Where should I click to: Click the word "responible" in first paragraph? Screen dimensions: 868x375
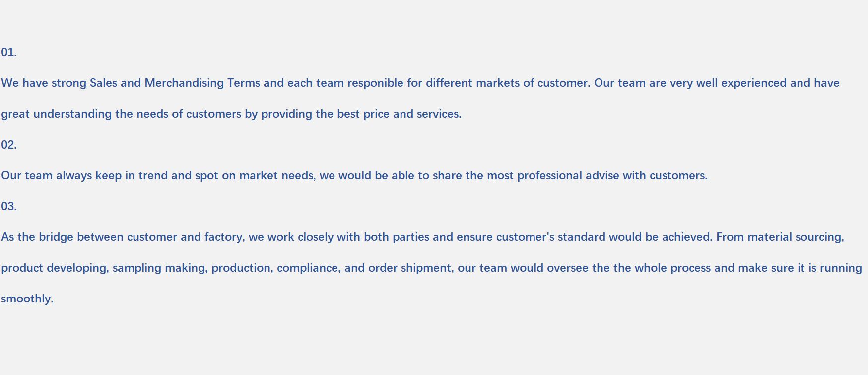coord(375,83)
